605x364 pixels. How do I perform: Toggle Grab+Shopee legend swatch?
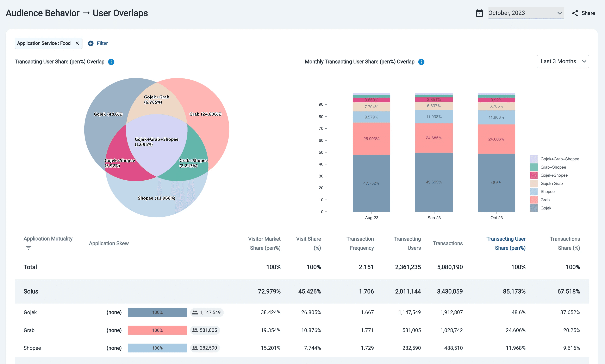tap(534, 167)
